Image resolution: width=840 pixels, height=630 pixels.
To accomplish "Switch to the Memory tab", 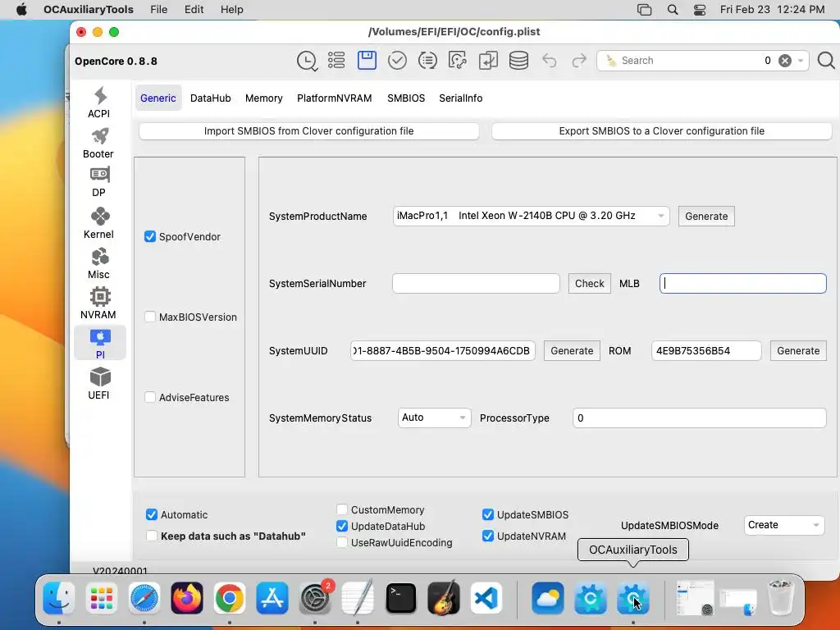I will point(263,98).
